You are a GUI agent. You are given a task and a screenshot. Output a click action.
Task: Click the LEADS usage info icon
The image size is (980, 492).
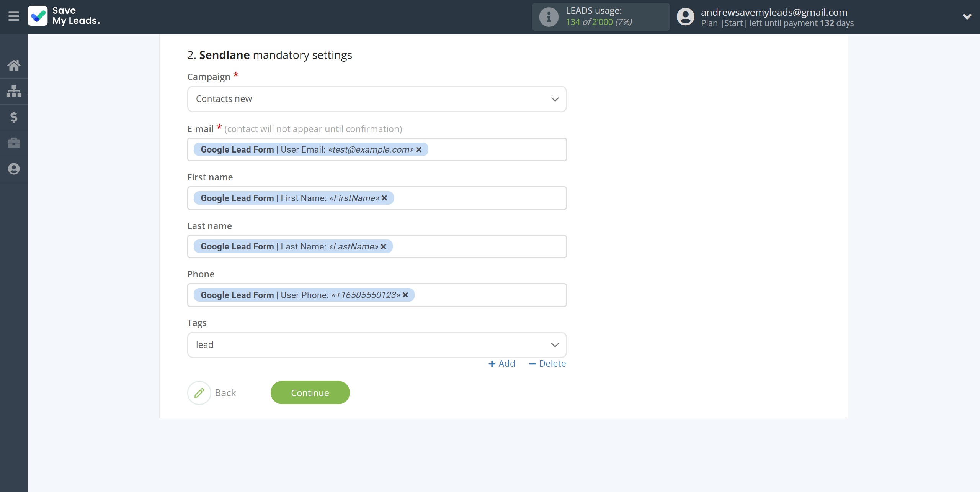(x=549, y=17)
